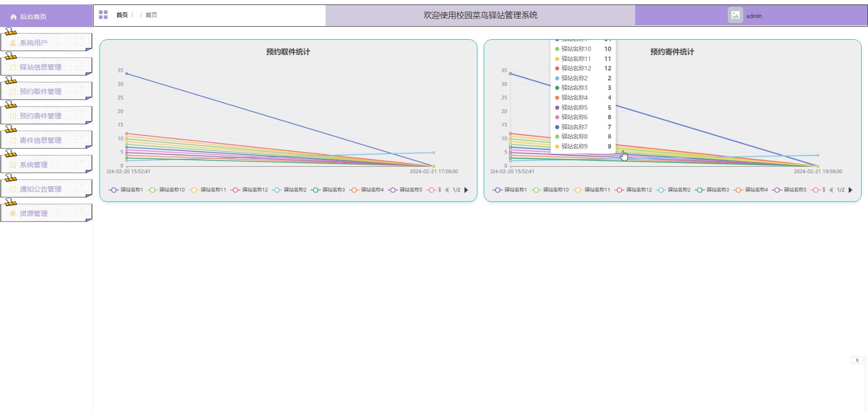Open the 资源管理 menu label
The image size is (868, 411).
(x=33, y=214)
